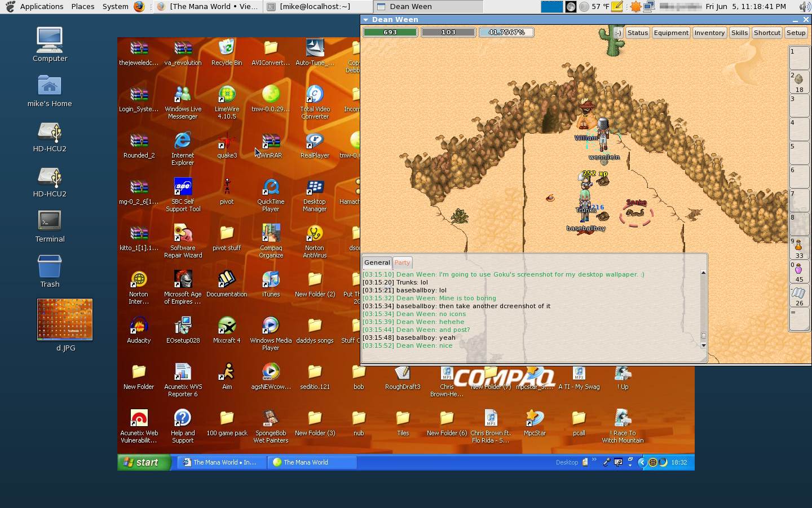Click the volume speaker icon
The image size is (812, 508).
click(x=805, y=7)
